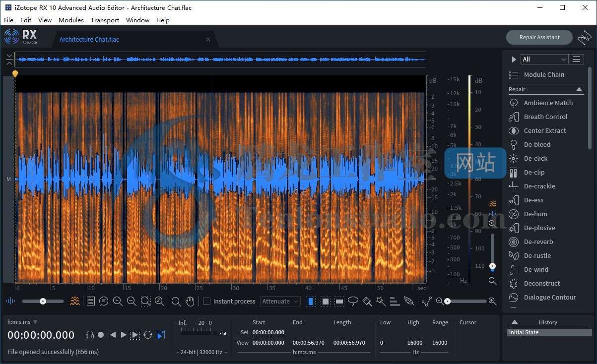Viewport: 597px width, 364px height.
Task: Click the Repair Assistant button
Action: point(539,37)
